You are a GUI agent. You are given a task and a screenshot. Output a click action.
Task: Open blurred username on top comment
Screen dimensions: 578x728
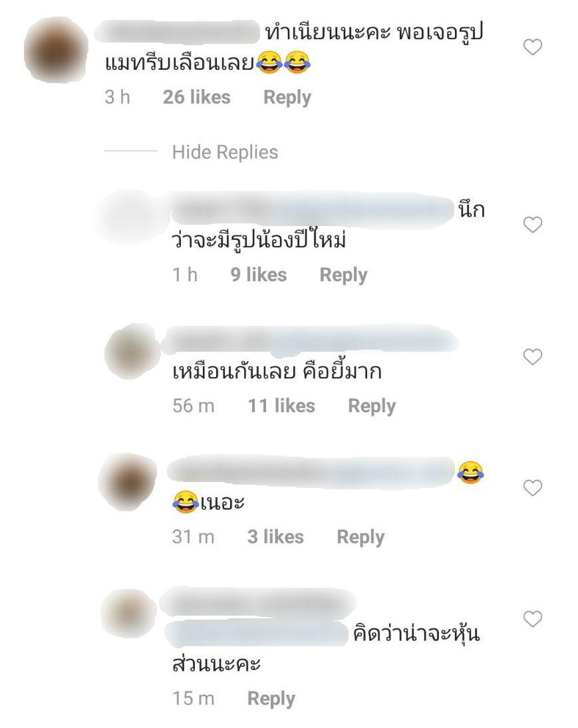pyautogui.click(x=177, y=32)
